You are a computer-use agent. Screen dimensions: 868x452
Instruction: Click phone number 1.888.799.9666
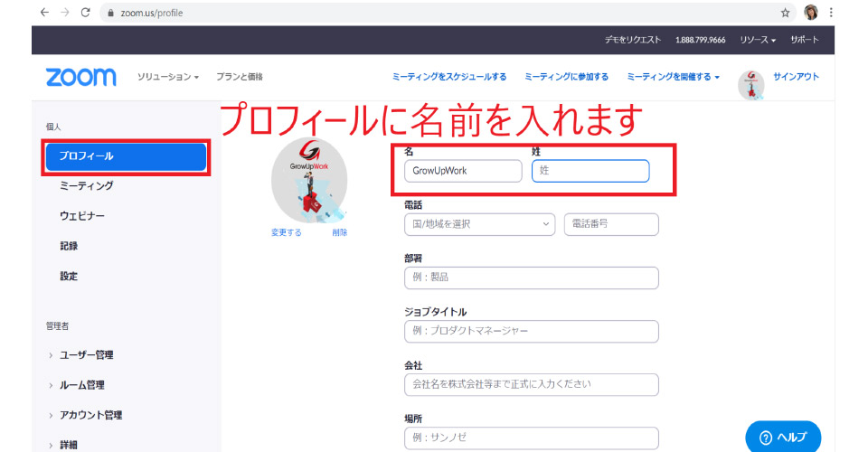point(700,40)
